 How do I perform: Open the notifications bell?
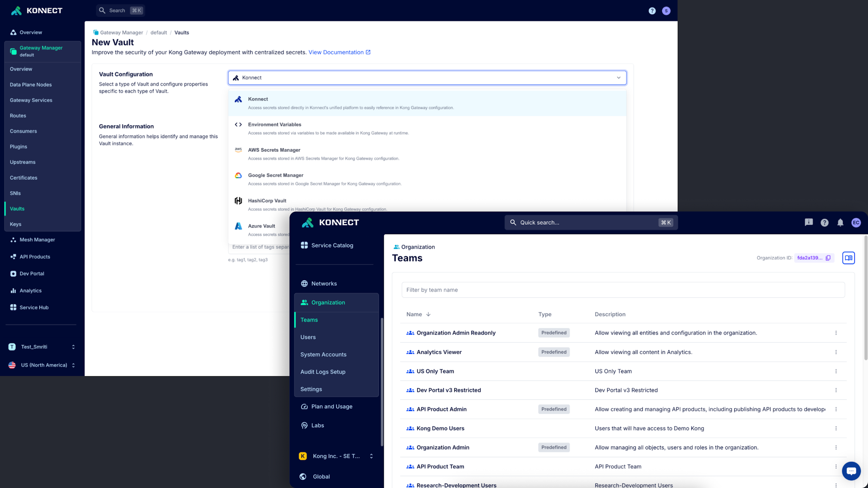click(840, 223)
